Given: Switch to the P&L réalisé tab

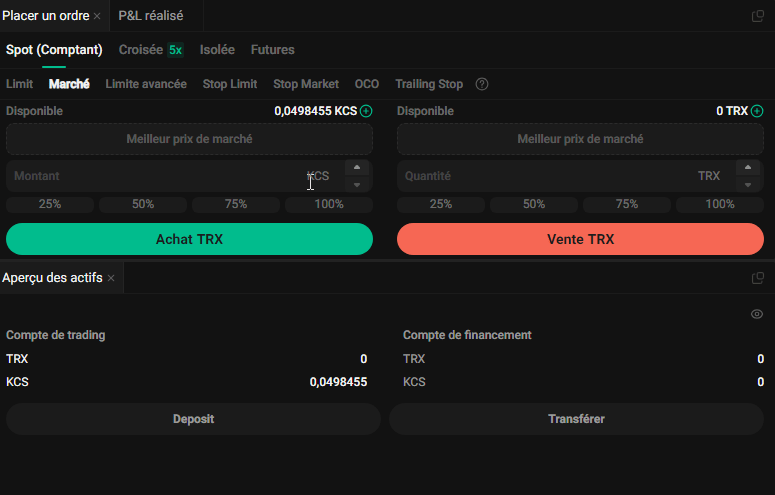Looking at the screenshot, I should coord(151,16).
